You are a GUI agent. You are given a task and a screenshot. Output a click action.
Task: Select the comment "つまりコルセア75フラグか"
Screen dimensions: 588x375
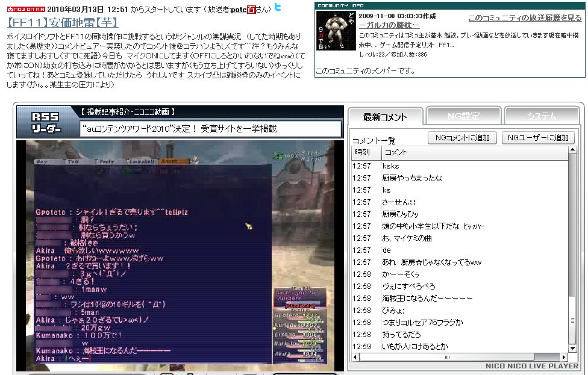[460, 322]
